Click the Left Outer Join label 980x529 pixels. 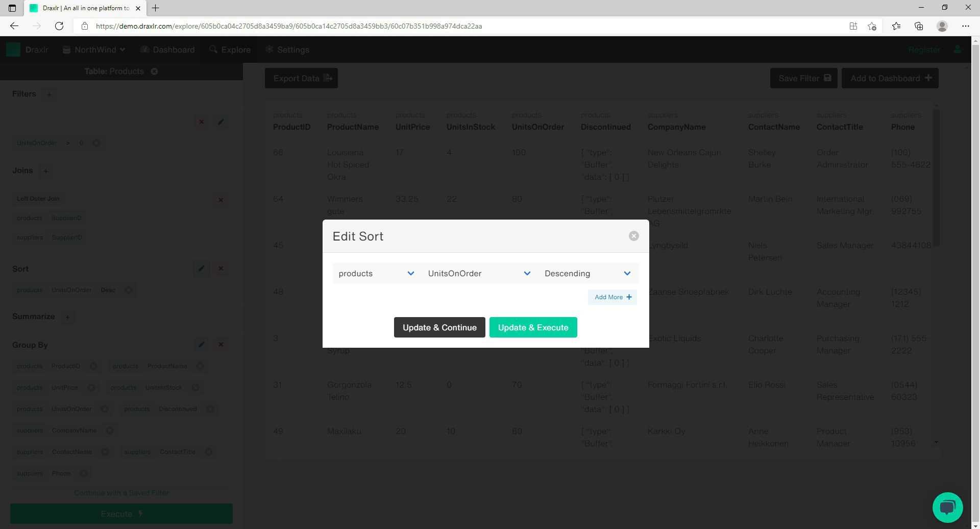(x=38, y=199)
